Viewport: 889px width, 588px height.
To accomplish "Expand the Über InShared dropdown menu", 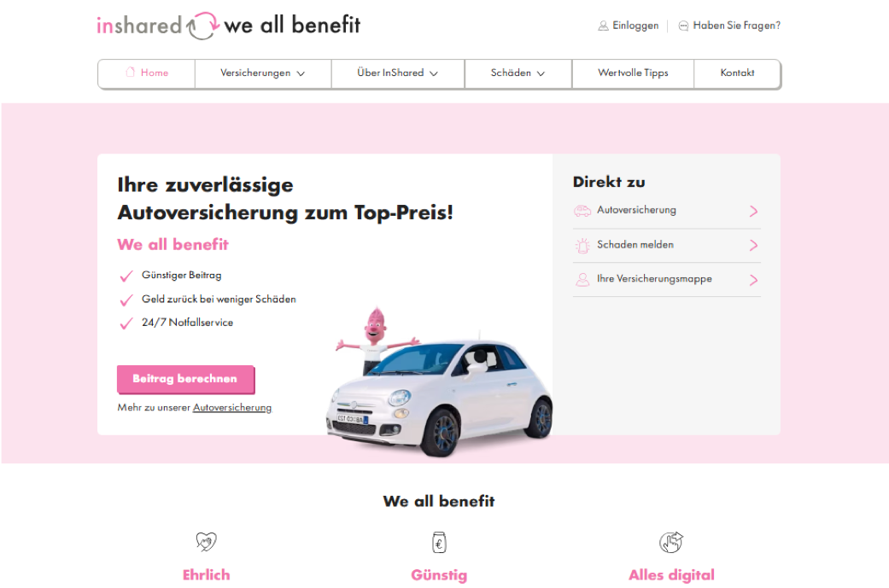I will coord(398,73).
